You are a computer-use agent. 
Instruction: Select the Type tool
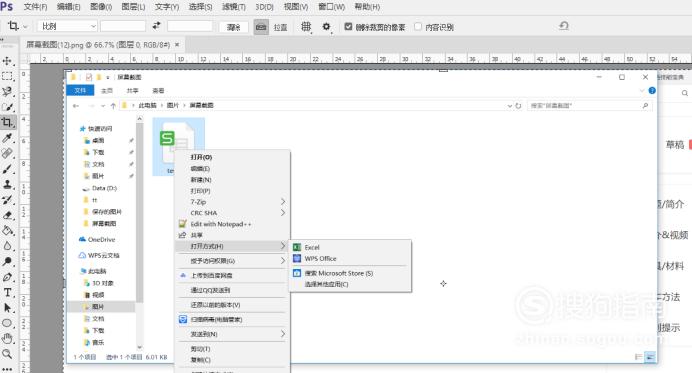[7, 292]
